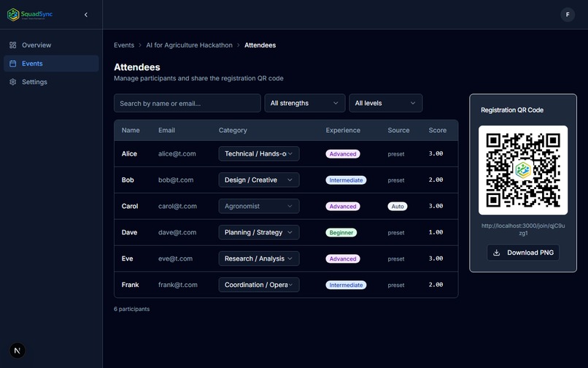Open the Overview page
This screenshot has height=368, width=588.
click(51, 45)
